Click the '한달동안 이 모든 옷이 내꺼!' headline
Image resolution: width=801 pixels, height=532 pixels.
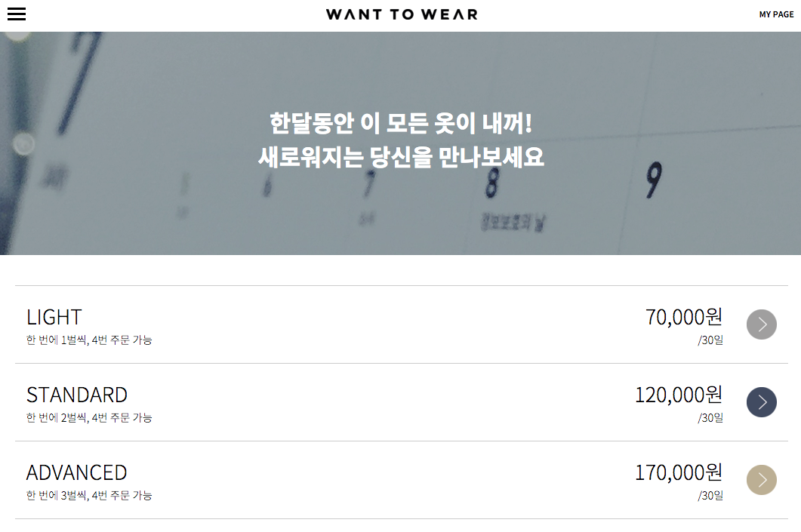pos(401,123)
